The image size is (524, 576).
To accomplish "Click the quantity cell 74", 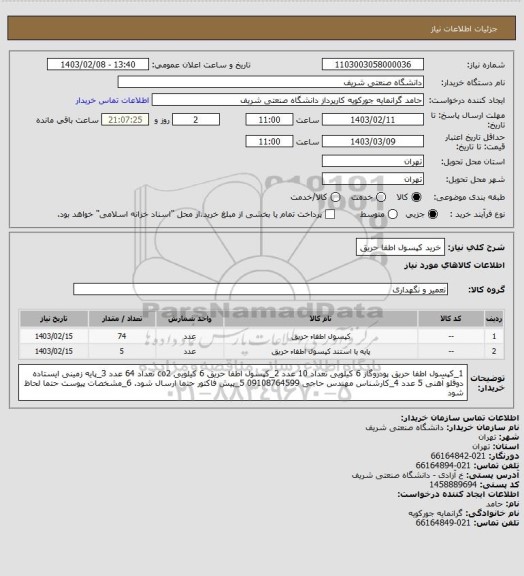I will 122,336.
